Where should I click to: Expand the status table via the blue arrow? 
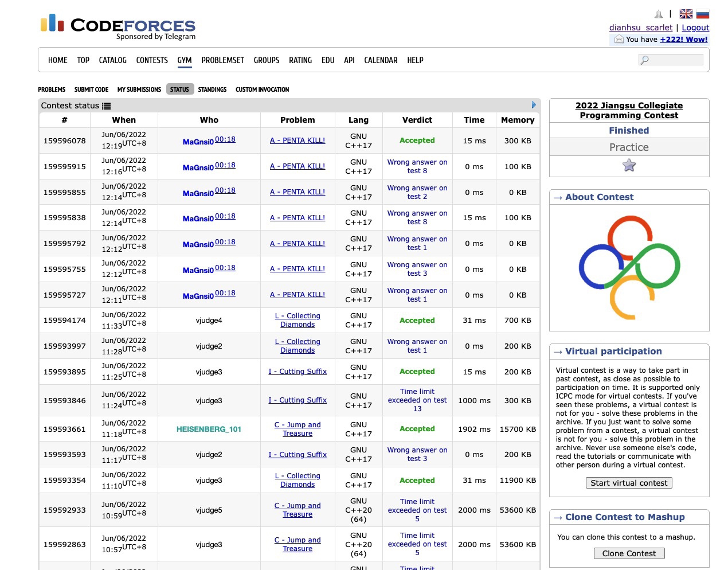(533, 105)
